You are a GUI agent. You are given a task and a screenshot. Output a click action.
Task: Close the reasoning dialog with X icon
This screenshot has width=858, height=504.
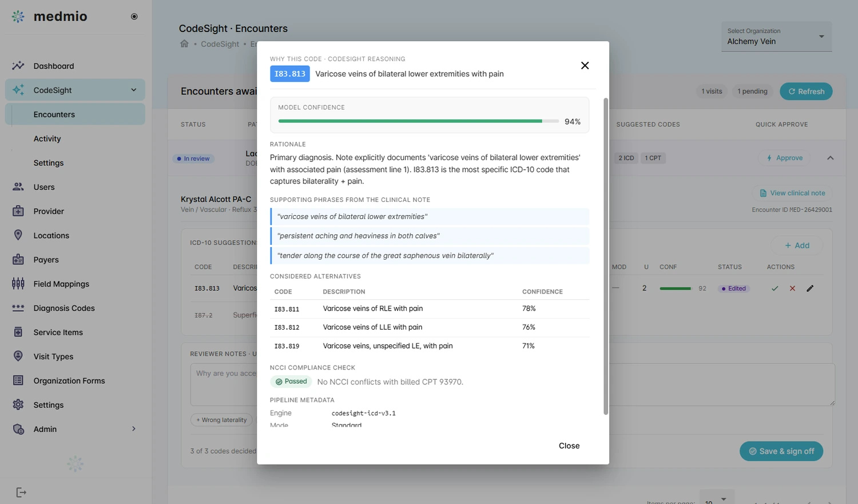[x=585, y=66]
